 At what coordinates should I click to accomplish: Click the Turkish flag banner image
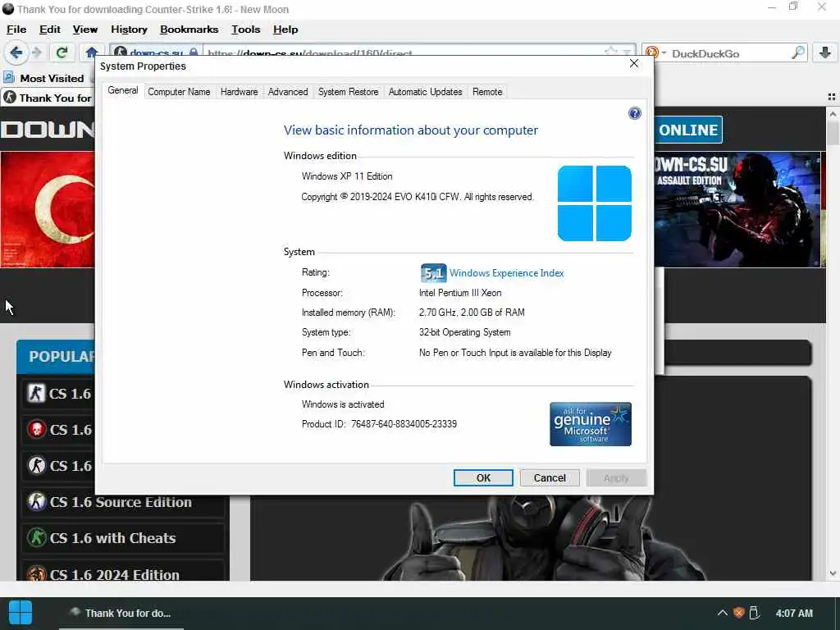click(x=48, y=209)
